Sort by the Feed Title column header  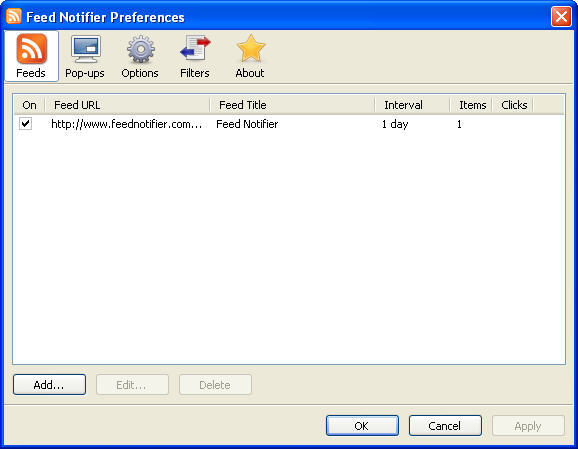click(292, 105)
